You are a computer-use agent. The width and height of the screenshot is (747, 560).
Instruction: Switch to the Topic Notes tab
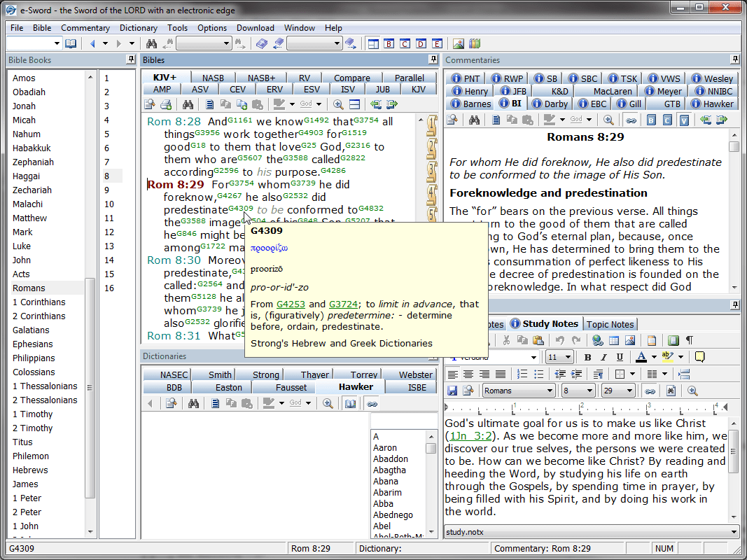pyautogui.click(x=610, y=323)
